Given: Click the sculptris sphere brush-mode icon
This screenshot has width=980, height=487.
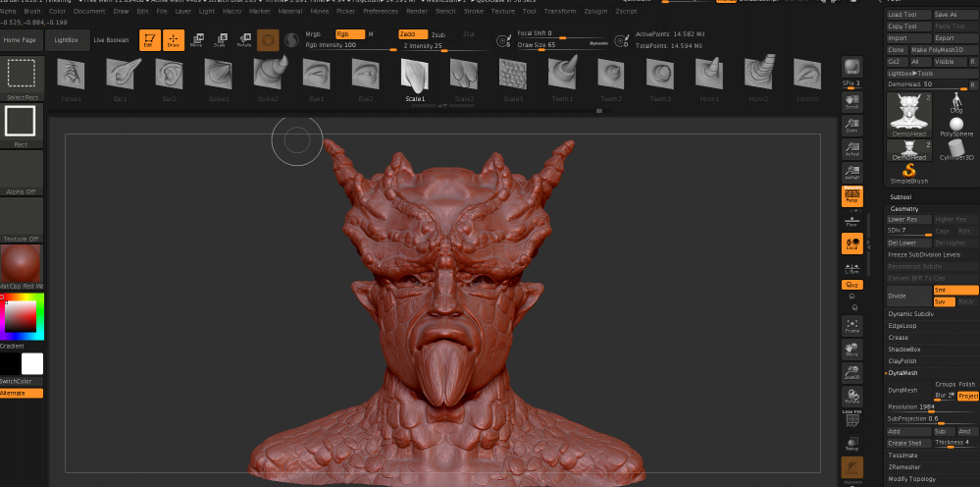Looking at the screenshot, I should coord(268,40).
